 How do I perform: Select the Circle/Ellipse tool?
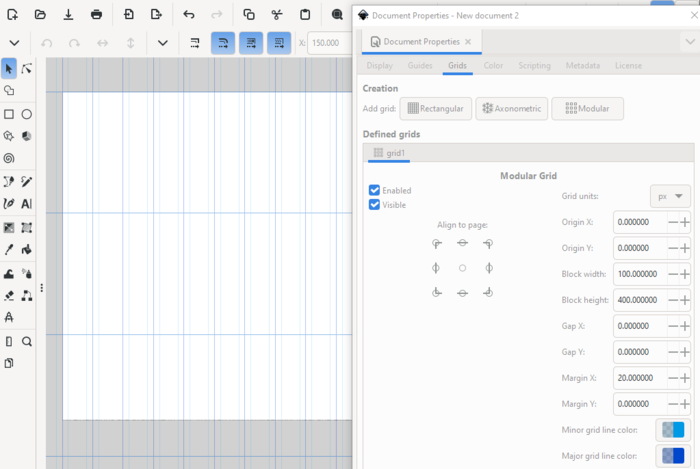[27, 114]
